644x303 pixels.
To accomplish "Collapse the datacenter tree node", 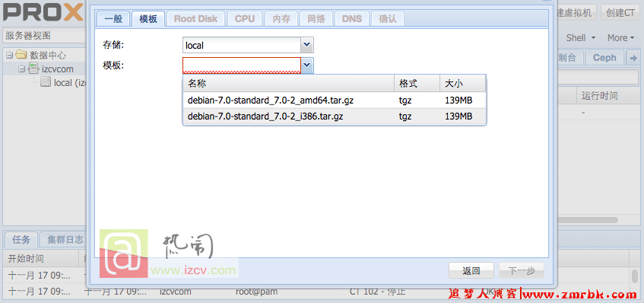I will 9,55.
